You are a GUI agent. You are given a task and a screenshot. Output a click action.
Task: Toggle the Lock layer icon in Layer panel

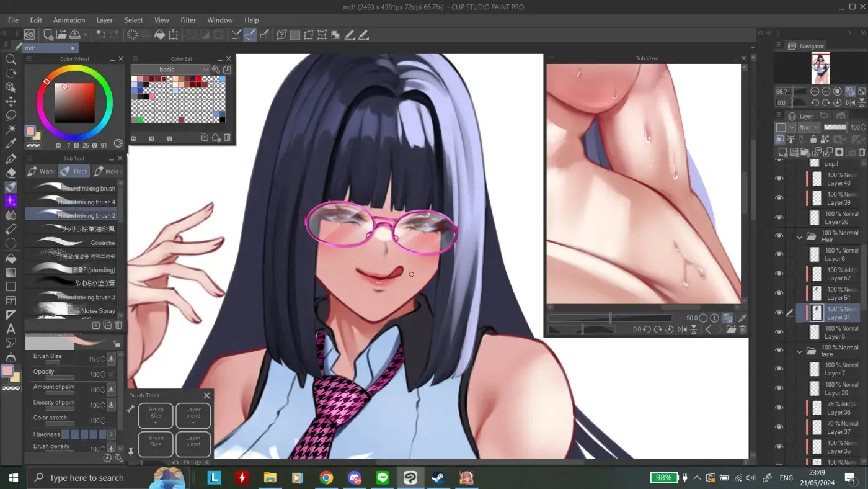click(813, 140)
